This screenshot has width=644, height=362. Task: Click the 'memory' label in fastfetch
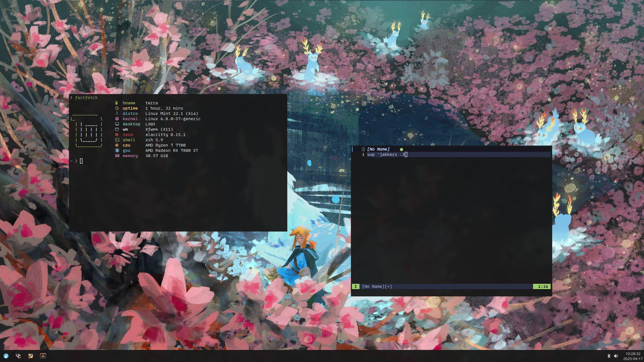coord(130,156)
